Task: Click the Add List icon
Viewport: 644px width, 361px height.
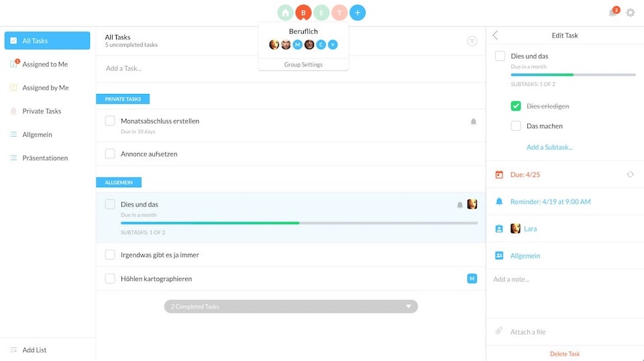Action: pyautogui.click(x=13, y=350)
